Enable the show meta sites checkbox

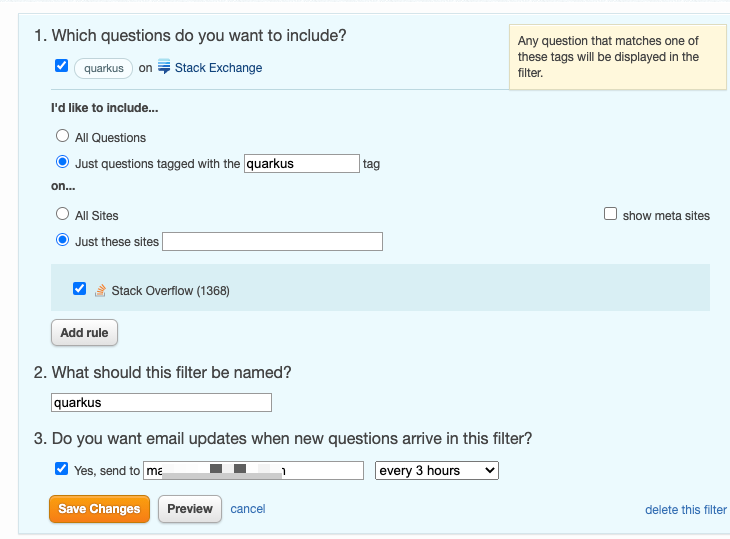click(610, 215)
